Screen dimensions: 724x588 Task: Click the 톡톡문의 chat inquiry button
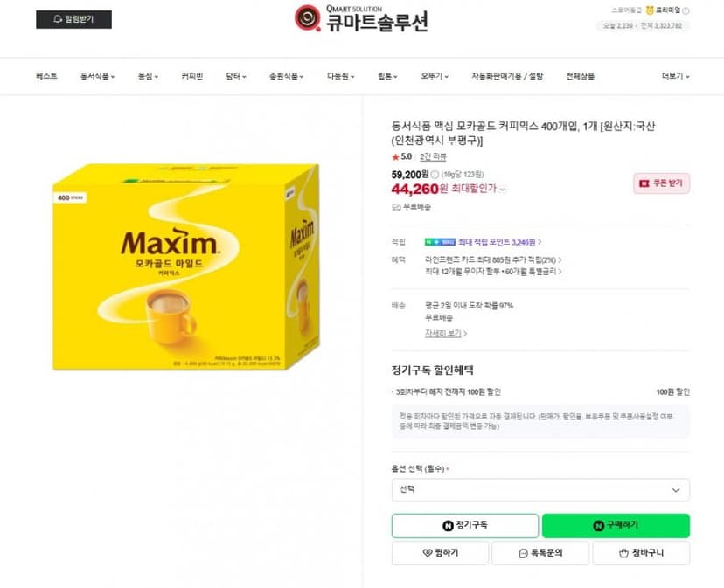pos(540,553)
